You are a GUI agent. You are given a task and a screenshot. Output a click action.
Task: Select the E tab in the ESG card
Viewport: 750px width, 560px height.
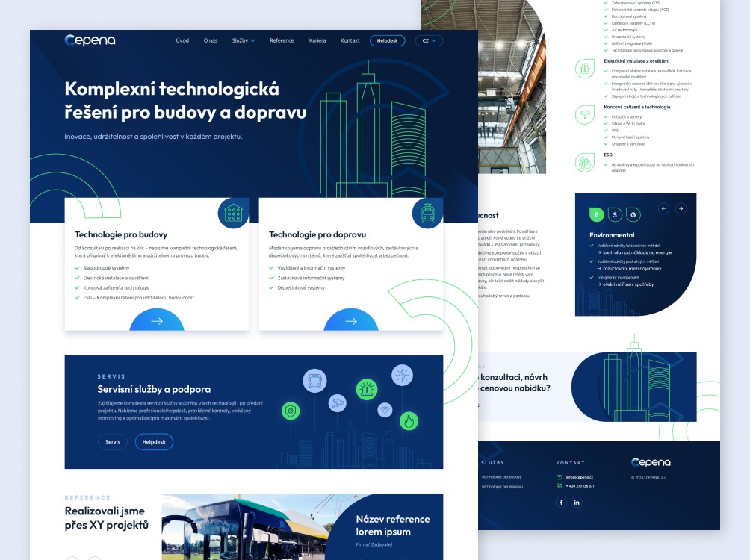coord(596,215)
